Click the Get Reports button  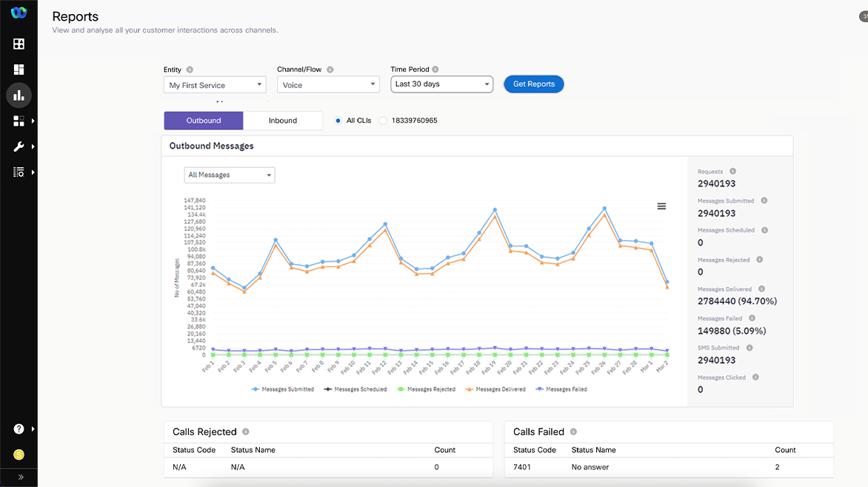click(533, 84)
